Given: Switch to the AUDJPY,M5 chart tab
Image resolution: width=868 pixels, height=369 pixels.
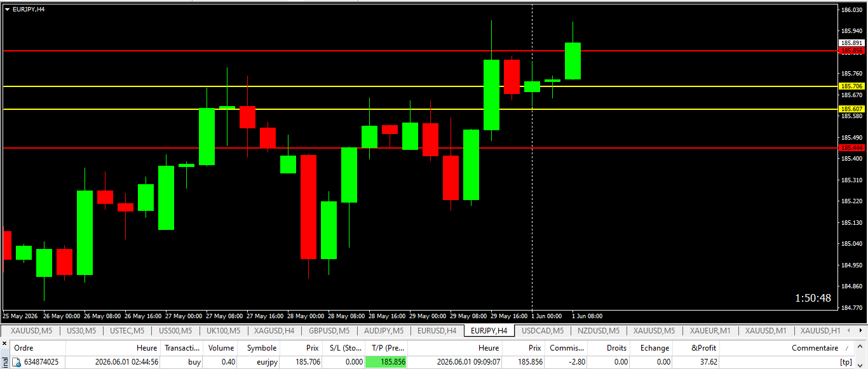Looking at the screenshot, I should (383, 331).
